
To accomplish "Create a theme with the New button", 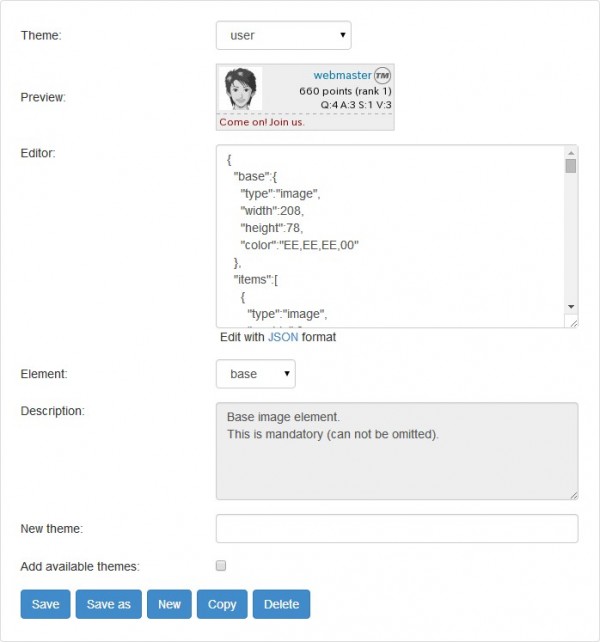I will click(169, 604).
